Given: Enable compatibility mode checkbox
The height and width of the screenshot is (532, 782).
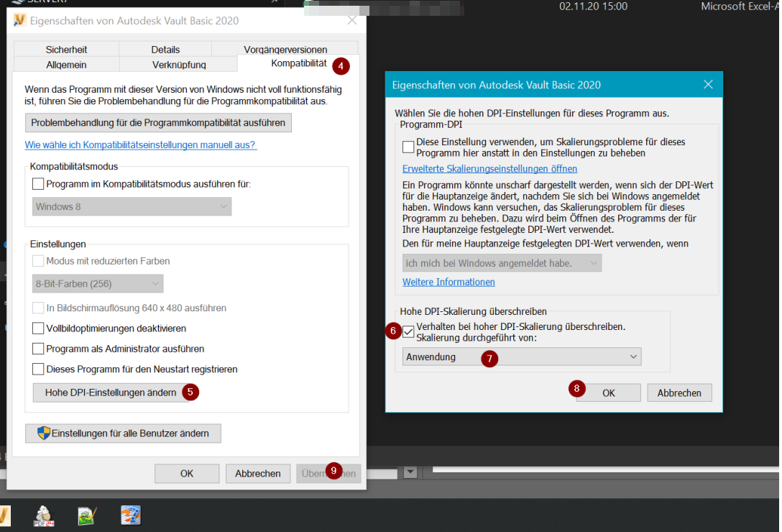Looking at the screenshot, I should tap(38, 183).
